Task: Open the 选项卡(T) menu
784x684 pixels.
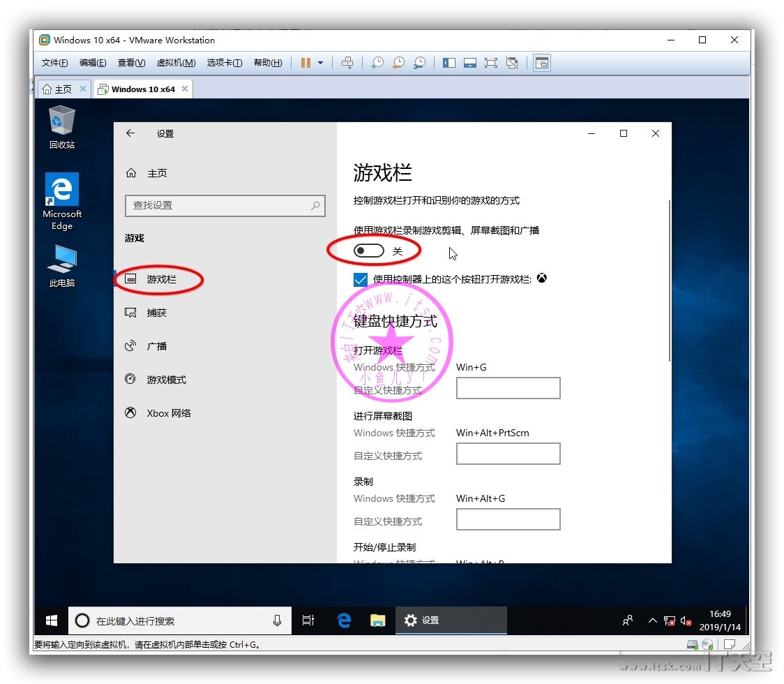Action: coord(225,63)
